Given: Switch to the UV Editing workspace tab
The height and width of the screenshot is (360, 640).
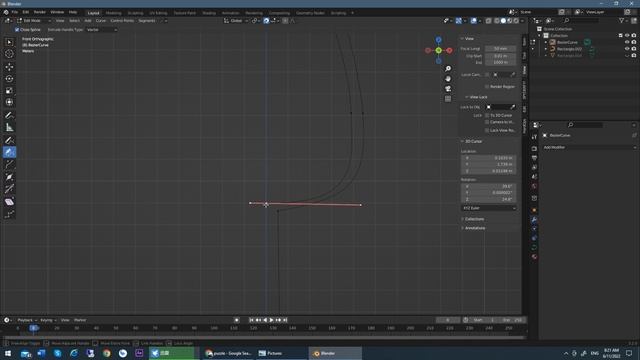Looking at the screenshot, I should coord(158,13).
